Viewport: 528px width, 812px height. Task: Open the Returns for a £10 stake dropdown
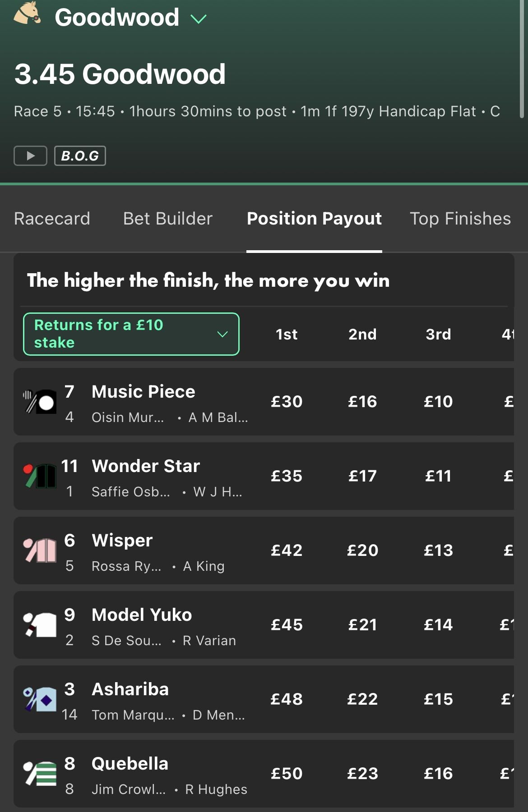click(131, 334)
